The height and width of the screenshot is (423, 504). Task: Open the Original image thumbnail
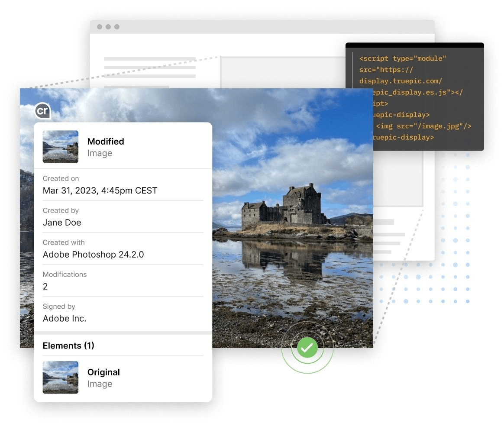pyautogui.click(x=61, y=377)
